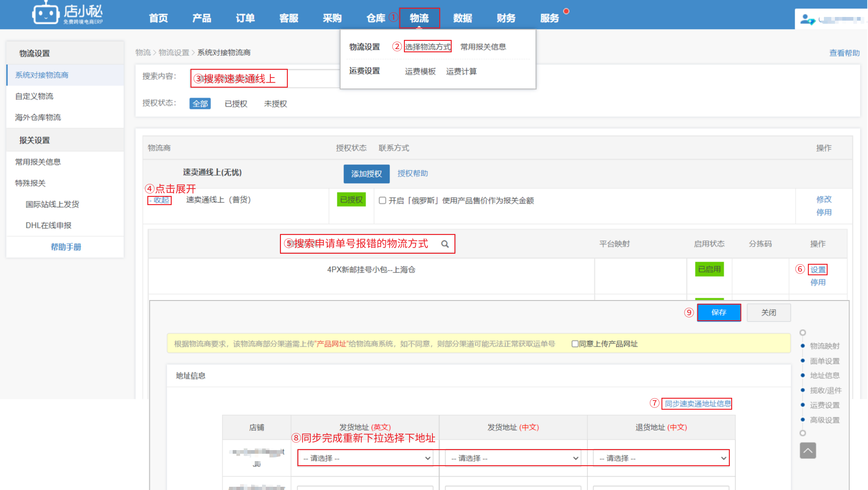Open the 授权帮助 link
868x490 pixels.
[x=413, y=173]
